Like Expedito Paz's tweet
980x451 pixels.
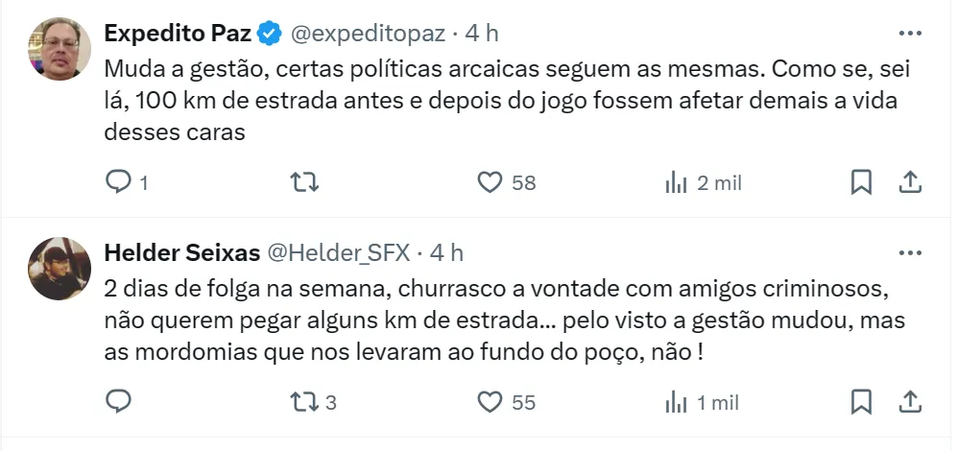point(490,182)
